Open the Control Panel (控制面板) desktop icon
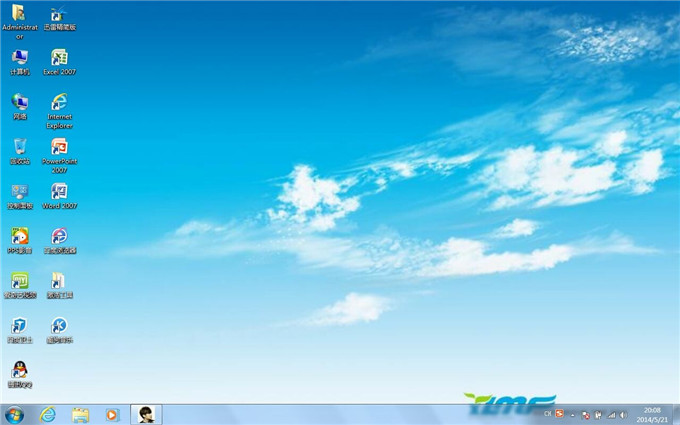Image resolution: width=680 pixels, height=425 pixels. (x=19, y=192)
